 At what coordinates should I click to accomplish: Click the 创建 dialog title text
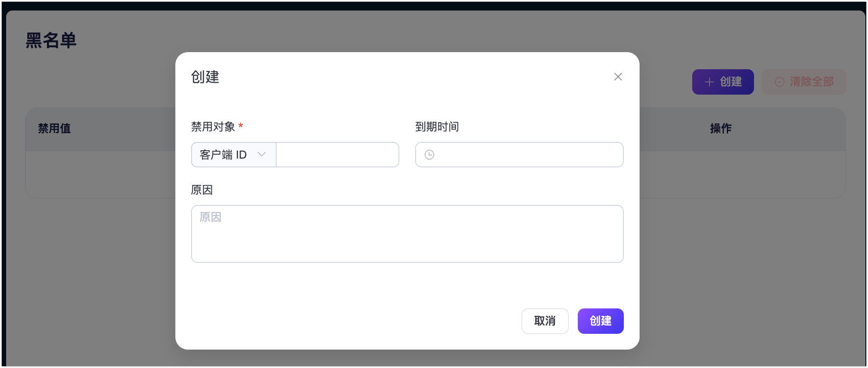point(205,77)
